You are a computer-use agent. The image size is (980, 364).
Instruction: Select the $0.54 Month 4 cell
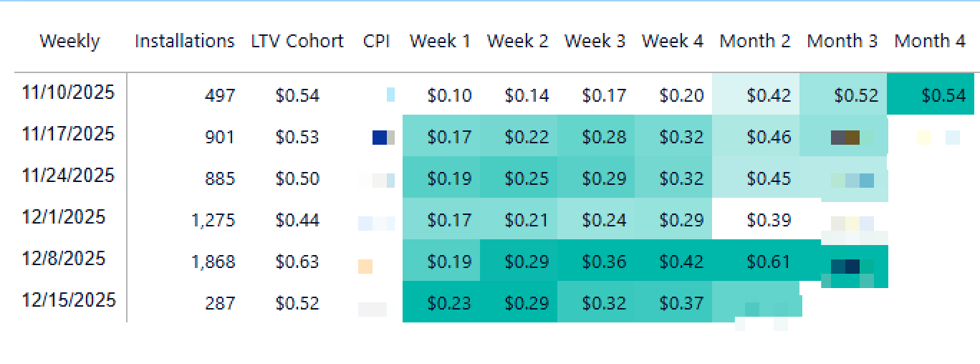(x=943, y=95)
